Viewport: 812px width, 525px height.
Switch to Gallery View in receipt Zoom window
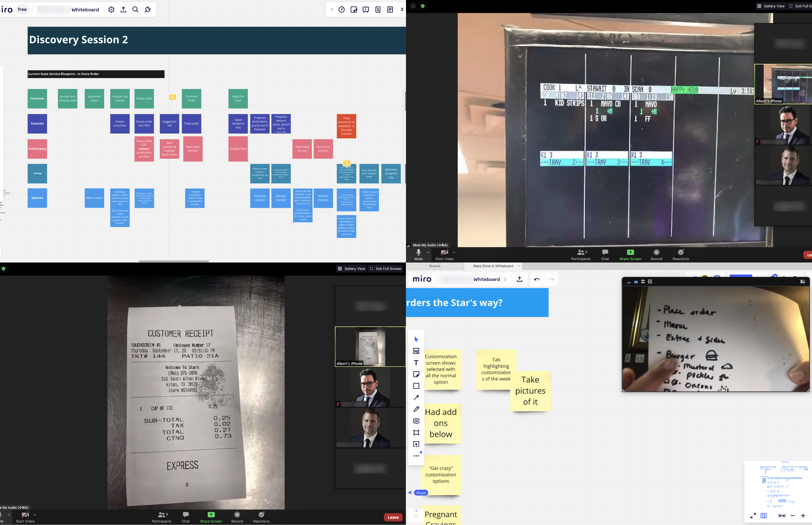click(351, 269)
